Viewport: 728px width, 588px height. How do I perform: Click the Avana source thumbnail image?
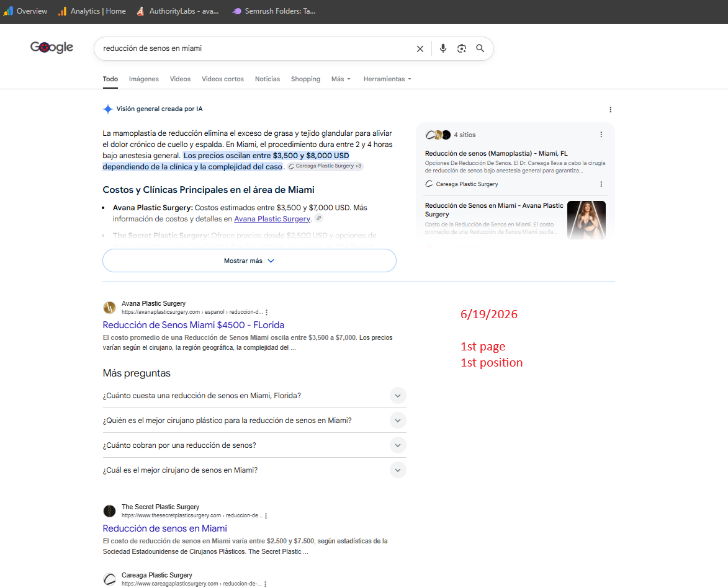(586, 220)
